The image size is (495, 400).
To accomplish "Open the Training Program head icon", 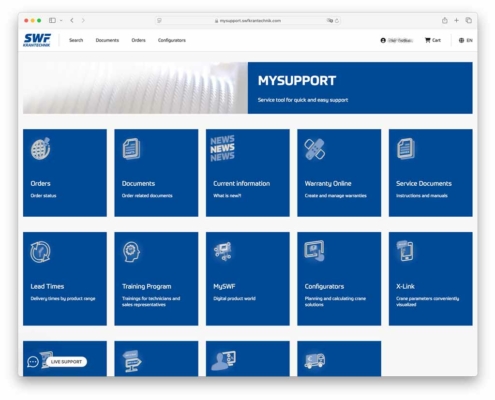I will (131, 252).
